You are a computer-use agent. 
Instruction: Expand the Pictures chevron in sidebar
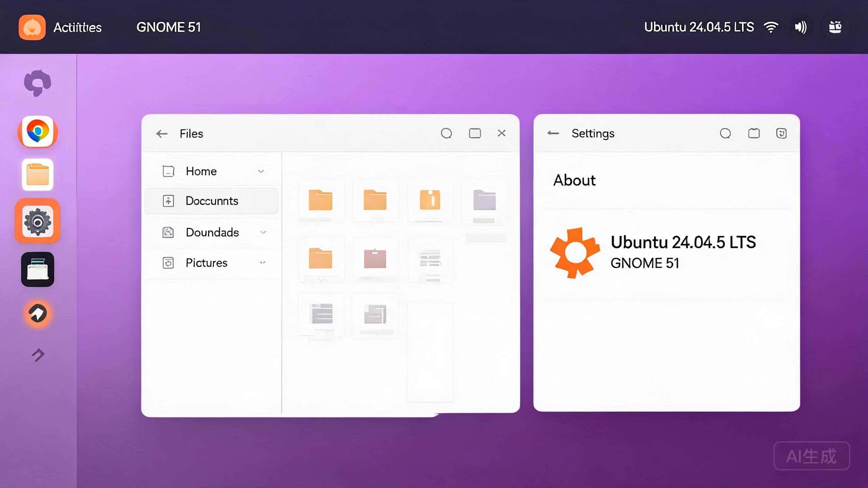click(262, 263)
